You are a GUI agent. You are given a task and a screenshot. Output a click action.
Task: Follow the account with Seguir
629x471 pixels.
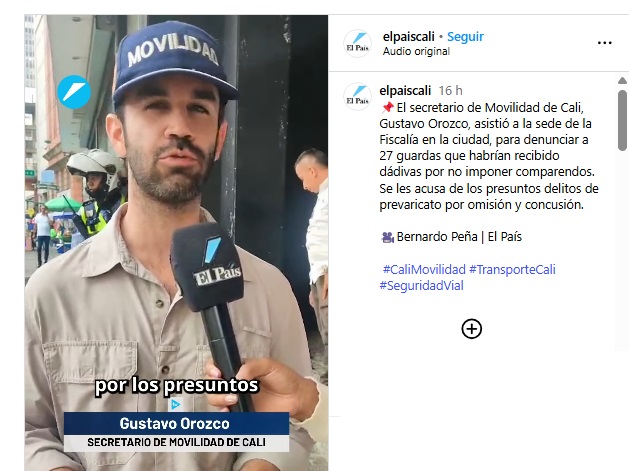coord(465,37)
